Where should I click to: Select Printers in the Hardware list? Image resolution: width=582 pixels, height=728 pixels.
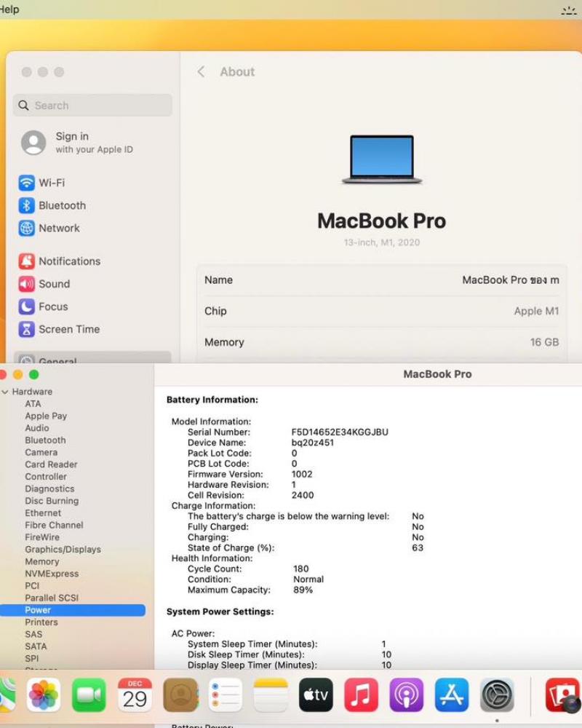tap(41, 622)
